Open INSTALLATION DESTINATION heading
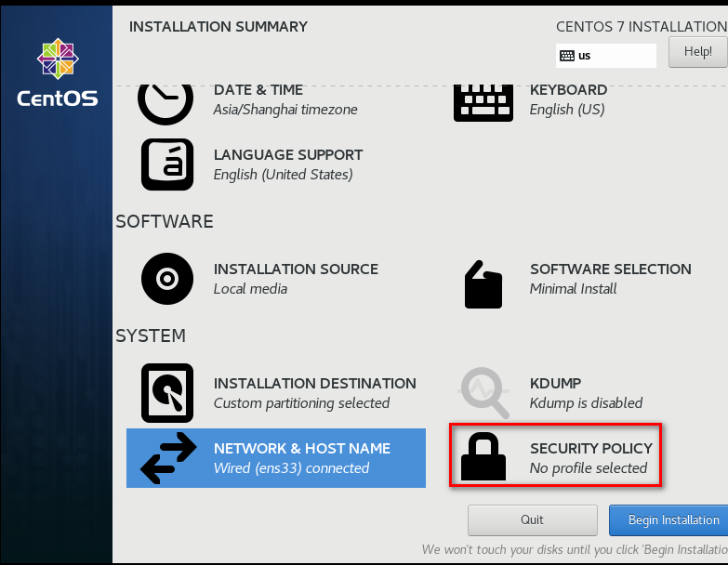 pos(315,383)
